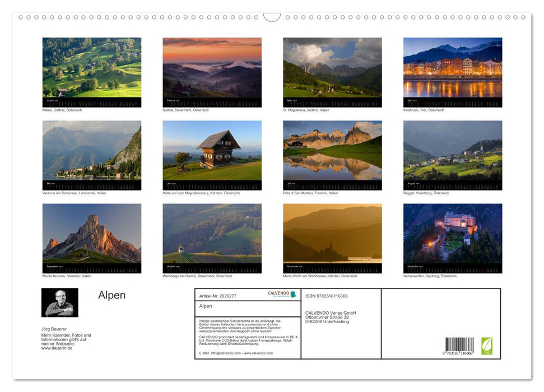Click the Weinberge bei Gamlitz photo
The width and height of the screenshot is (544, 392).
(x=212, y=235)
